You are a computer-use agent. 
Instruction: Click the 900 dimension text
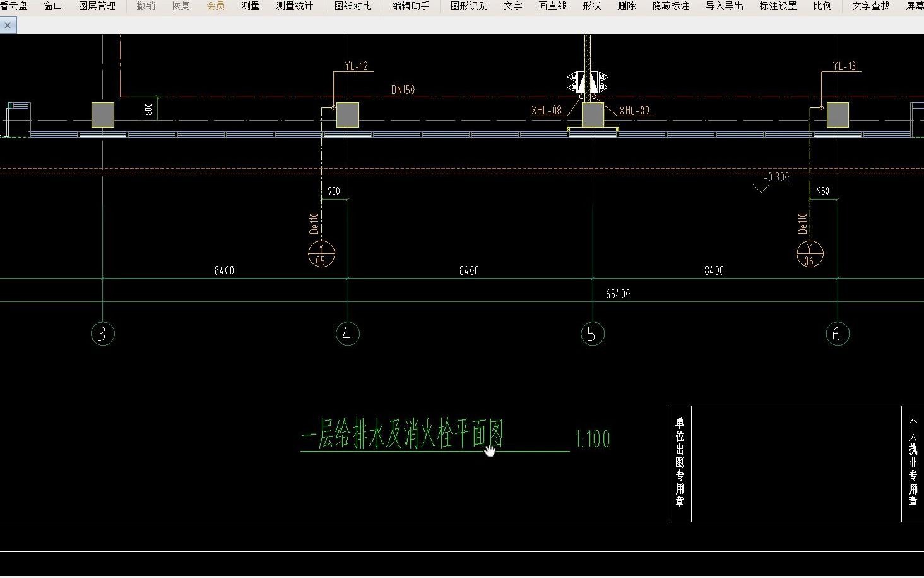pyautogui.click(x=334, y=191)
